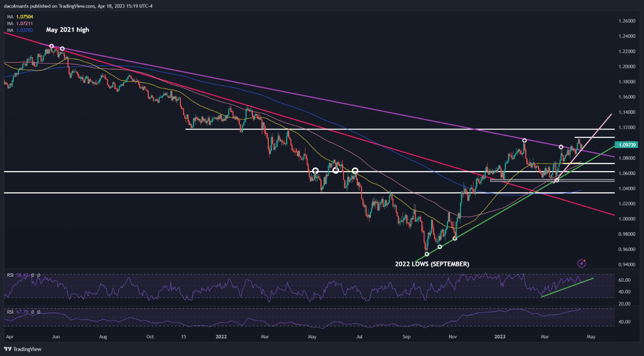Viewport: 644px width, 356px height.
Task: Click the 1.04000 price axis label
Action: tap(628, 189)
